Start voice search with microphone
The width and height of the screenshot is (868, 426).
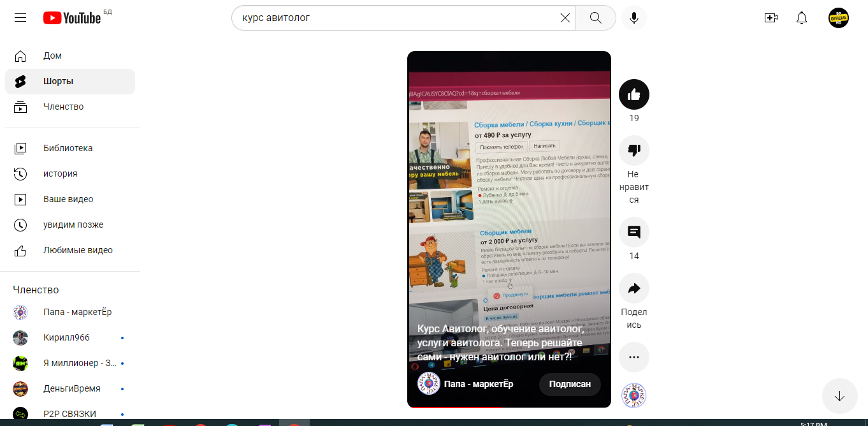[x=634, y=18]
